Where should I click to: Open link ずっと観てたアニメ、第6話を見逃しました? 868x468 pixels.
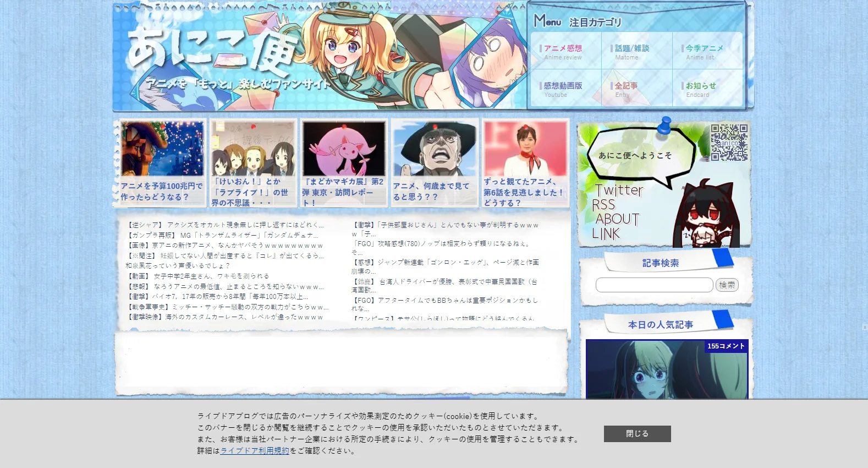tap(524, 192)
